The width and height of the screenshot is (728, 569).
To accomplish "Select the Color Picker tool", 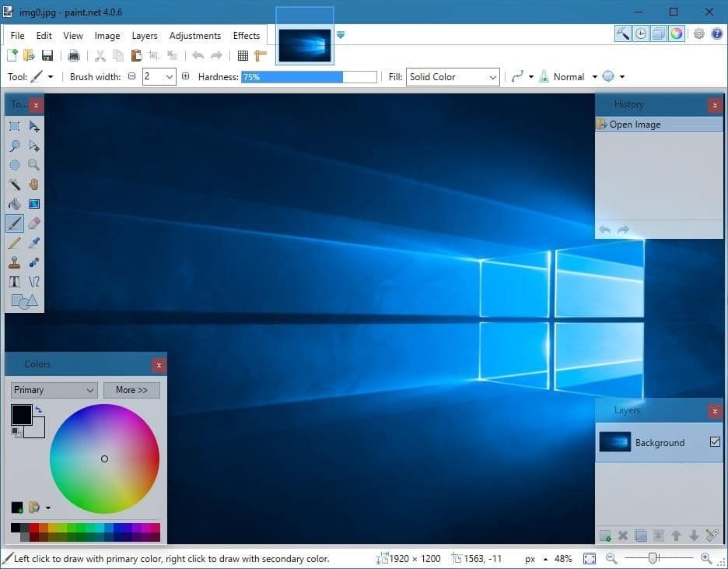I will coord(33,242).
